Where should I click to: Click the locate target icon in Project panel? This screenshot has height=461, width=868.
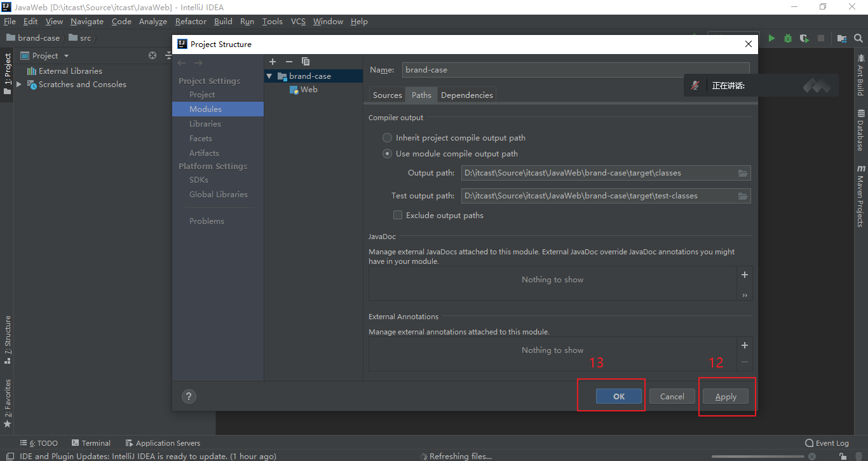click(x=153, y=56)
